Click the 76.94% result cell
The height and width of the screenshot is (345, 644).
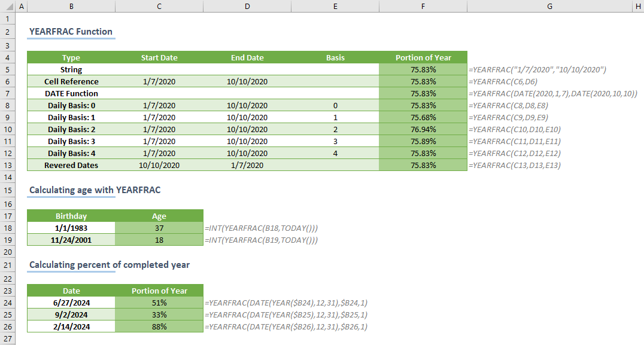423,129
